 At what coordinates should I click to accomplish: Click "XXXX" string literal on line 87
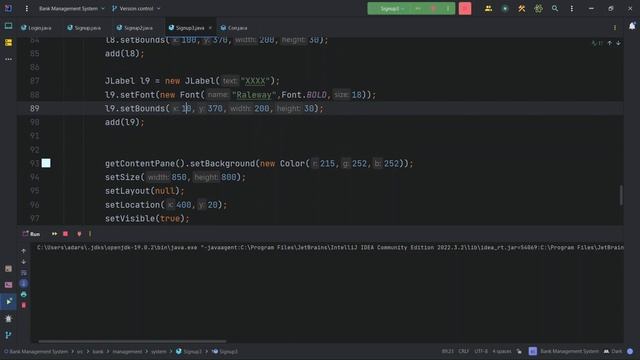255,81
